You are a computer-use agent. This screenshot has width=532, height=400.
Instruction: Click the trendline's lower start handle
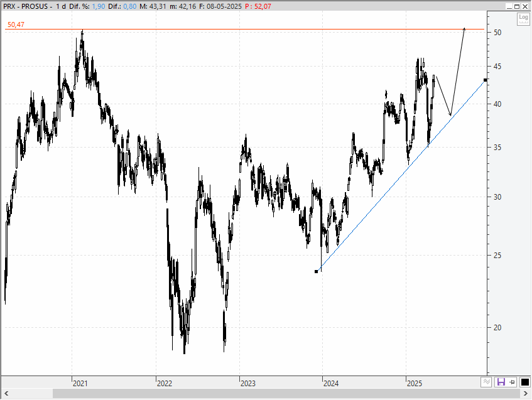[316, 271]
